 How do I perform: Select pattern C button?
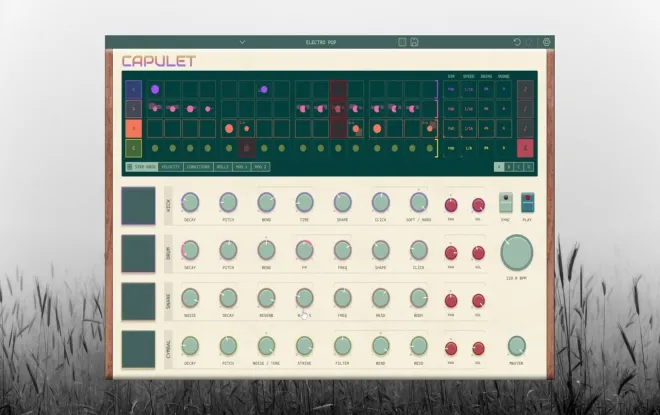pyautogui.click(x=519, y=167)
